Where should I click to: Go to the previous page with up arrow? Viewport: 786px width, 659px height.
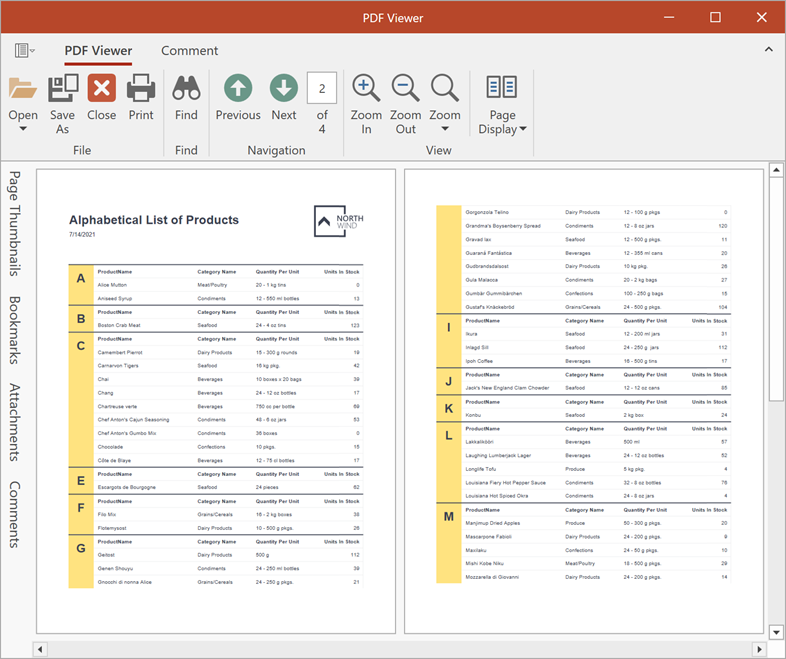coord(238,88)
